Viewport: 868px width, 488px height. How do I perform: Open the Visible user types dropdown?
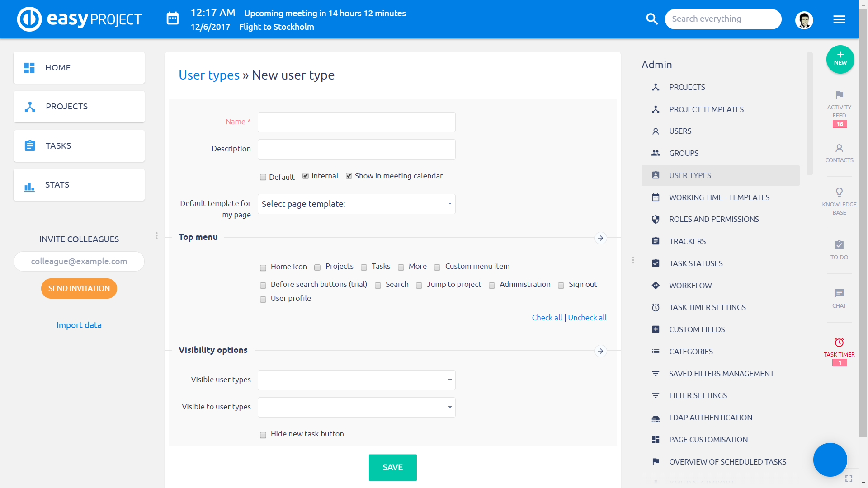356,380
